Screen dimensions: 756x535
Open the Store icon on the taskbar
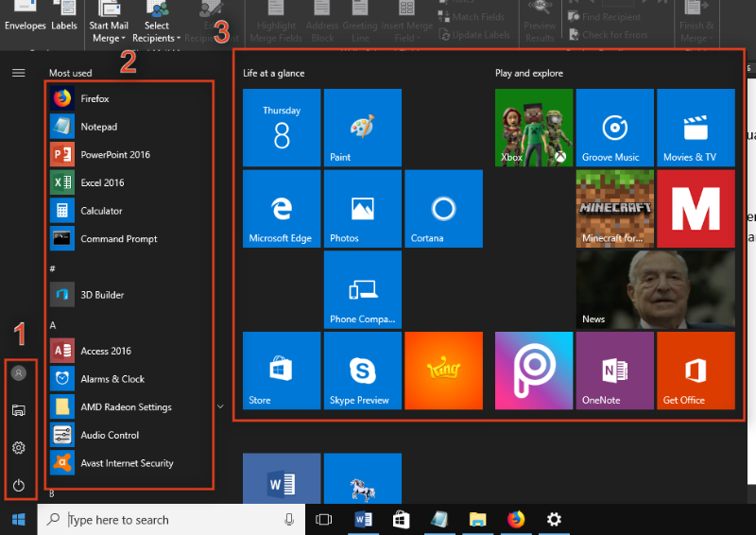pyautogui.click(x=401, y=520)
